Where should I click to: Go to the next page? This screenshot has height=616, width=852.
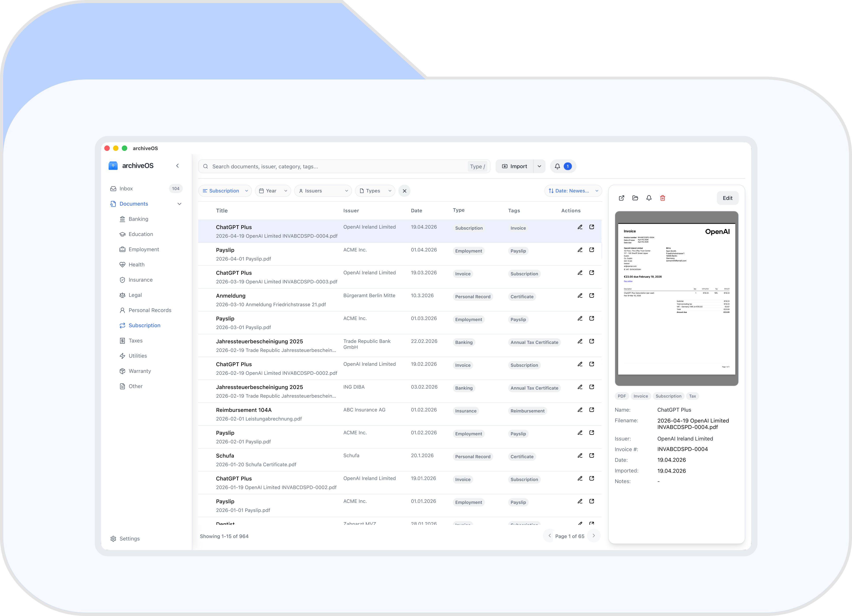click(x=594, y=536)
